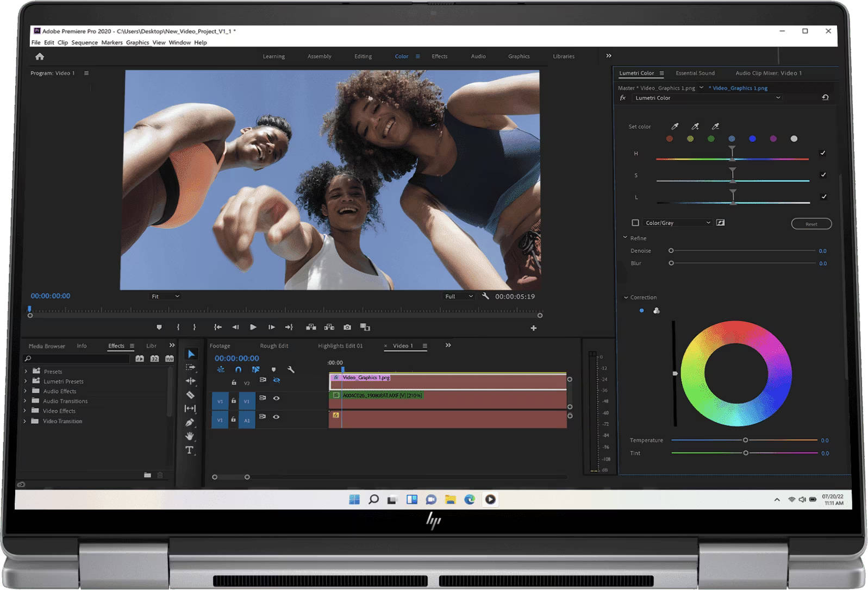Click the Reset button in Lumetri
Viewport: 868px width, 590px height.
[x=811, y=224]
